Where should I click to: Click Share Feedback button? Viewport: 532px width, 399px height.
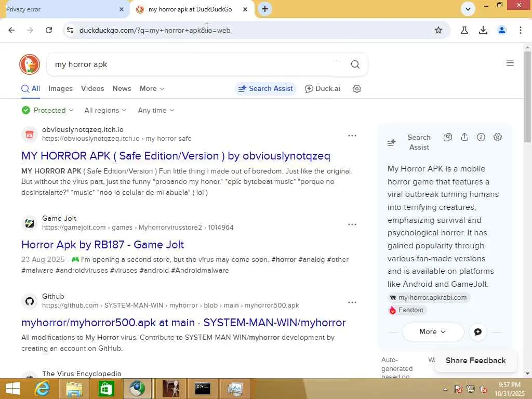pos(476,361)
